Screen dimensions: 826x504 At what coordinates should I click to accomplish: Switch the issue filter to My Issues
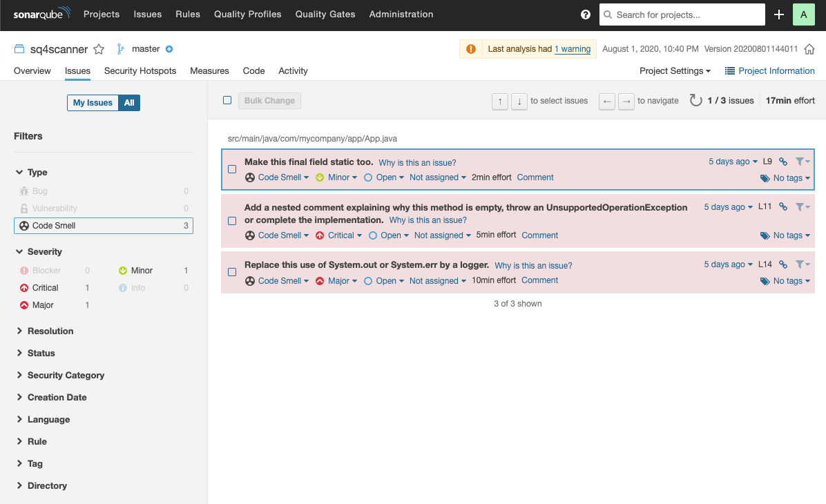(x=93, y=103)
